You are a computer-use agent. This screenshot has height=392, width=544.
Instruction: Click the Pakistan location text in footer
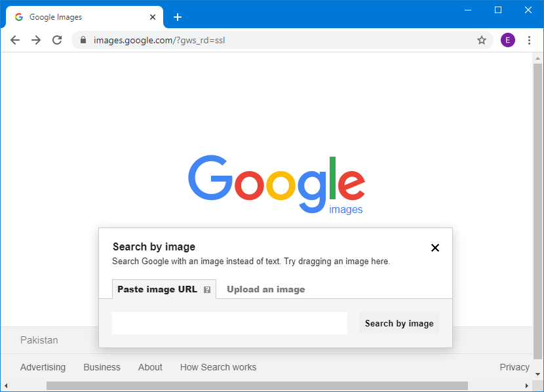click(x=39, y=340)
